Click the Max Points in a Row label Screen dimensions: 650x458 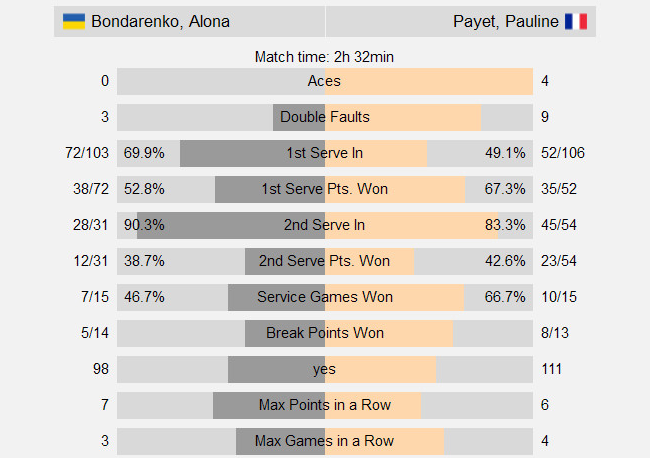coord(325,405)
